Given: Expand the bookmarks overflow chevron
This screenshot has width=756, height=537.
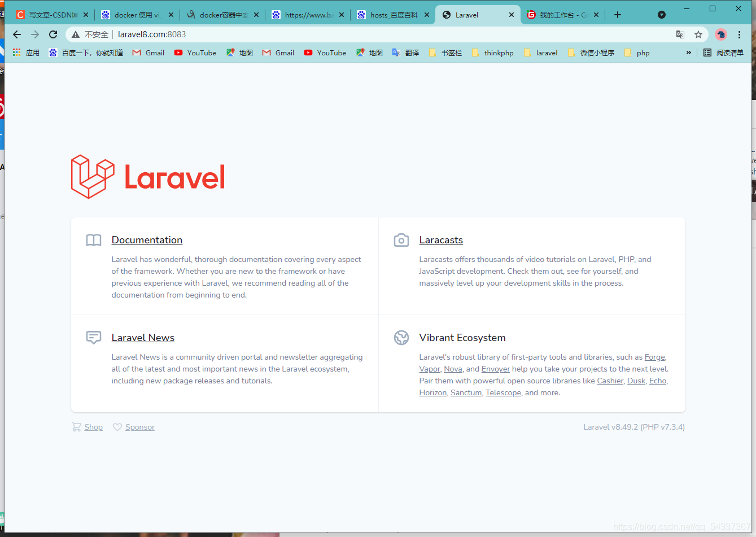Looking at the screenshot, I should tap(688, 53).
